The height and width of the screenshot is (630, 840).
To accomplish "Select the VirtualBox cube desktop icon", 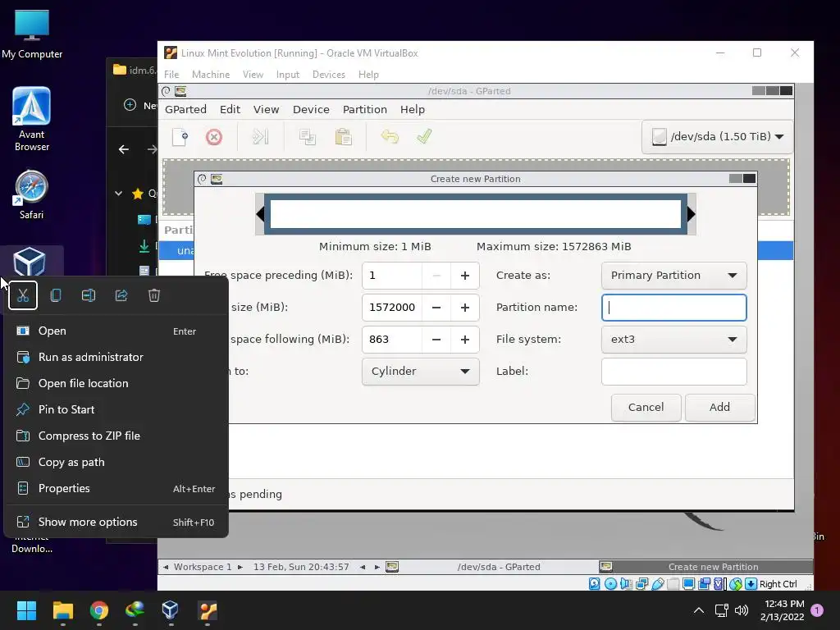I will click(30, 262).
